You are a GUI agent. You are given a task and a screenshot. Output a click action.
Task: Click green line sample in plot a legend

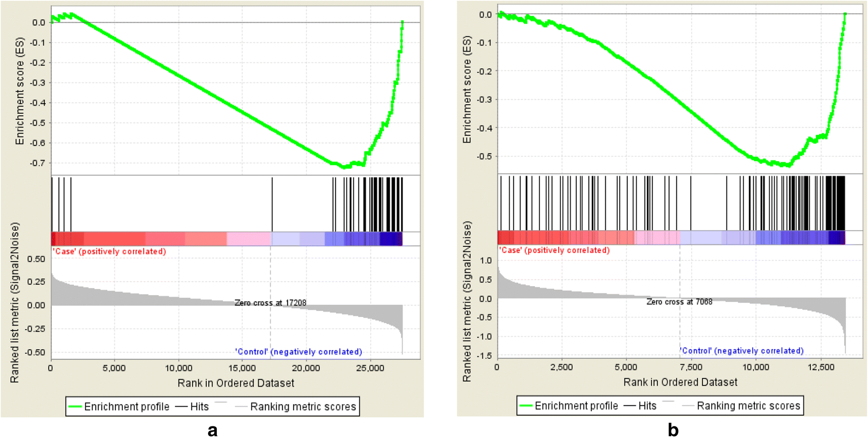coord(75,406)
